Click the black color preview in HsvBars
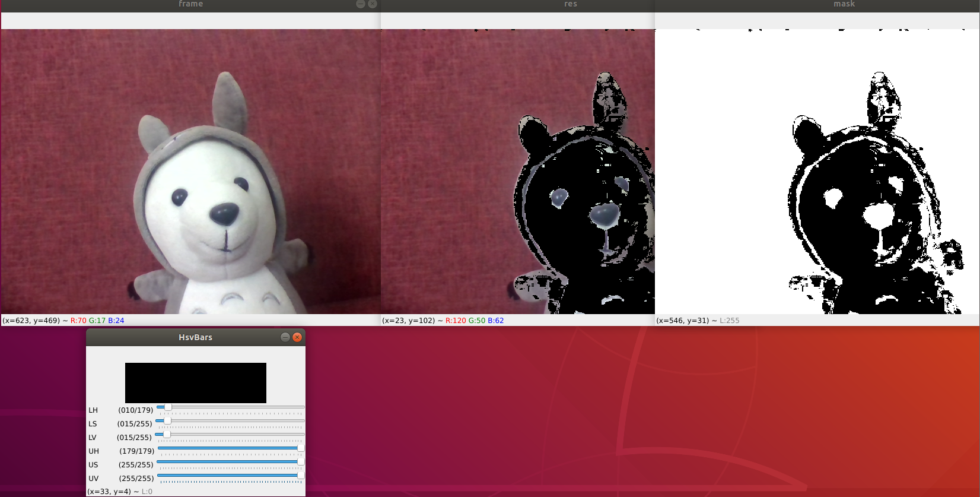 (196, 383)
